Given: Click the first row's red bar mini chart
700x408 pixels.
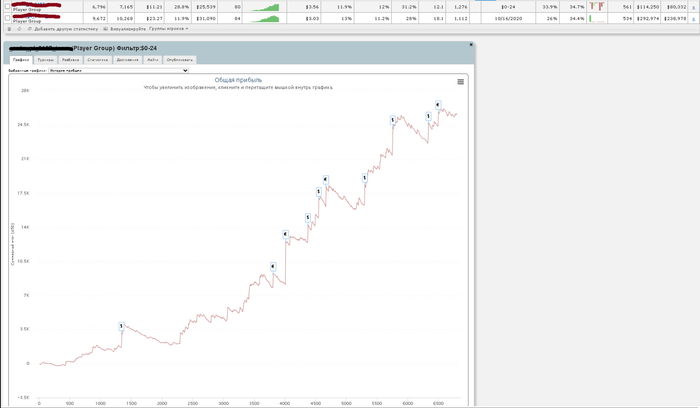Looking at the screenshot, I should point(597,6).
